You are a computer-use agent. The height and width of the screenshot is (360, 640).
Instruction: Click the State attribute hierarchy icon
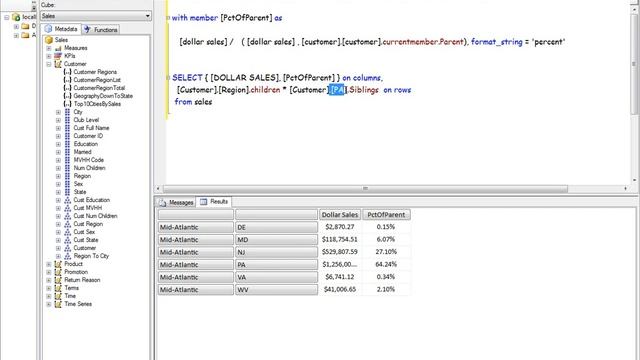point(67,192)
